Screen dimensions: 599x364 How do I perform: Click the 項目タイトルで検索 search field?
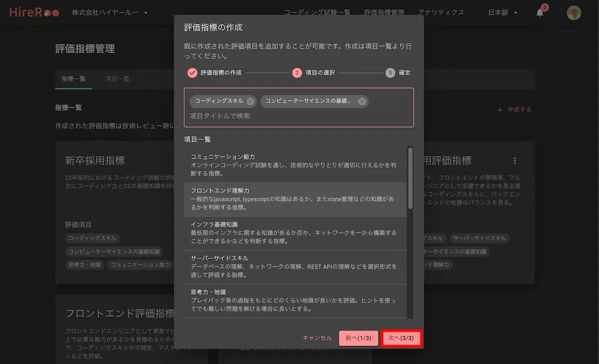point(299,116)
